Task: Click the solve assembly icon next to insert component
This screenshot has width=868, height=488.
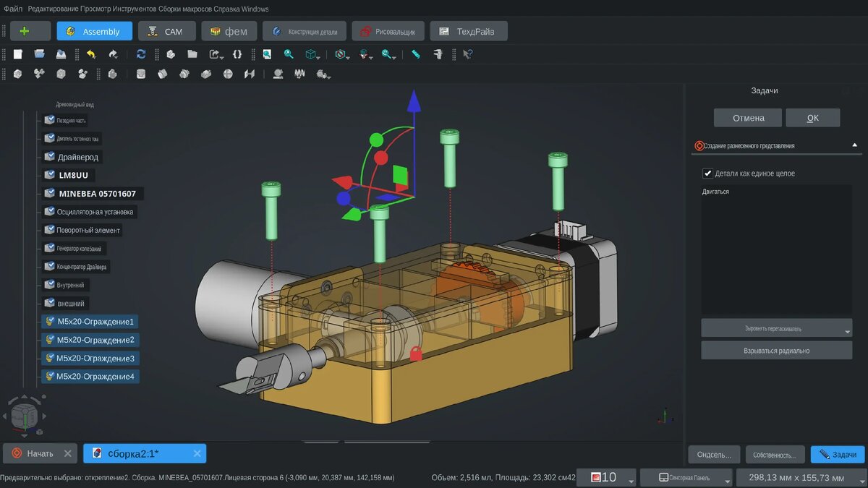Action: [61, 74]
